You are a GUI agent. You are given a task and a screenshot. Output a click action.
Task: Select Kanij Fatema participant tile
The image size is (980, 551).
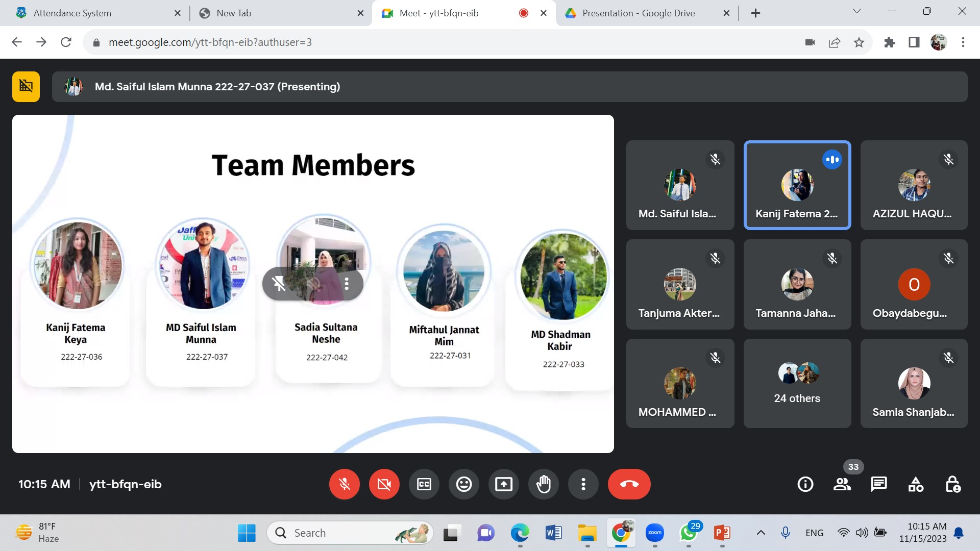pyautogui.click(x=797, y=185)
